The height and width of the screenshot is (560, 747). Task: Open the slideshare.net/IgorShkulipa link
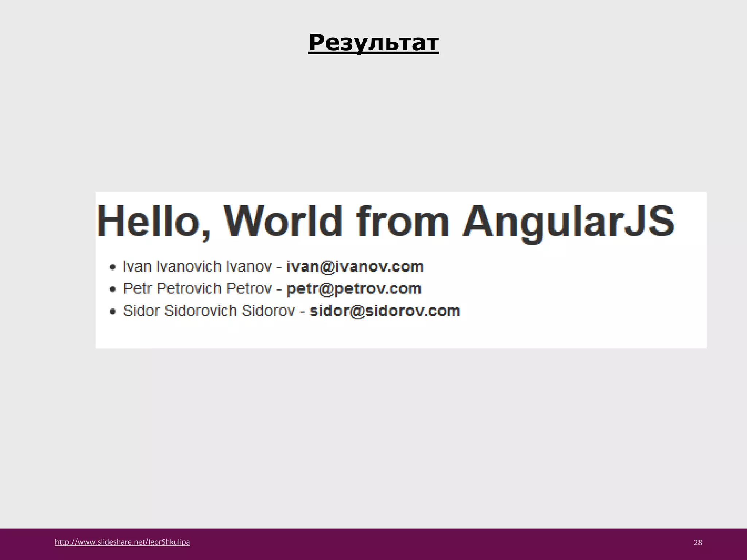pyautogui.click(x=122, y=542)
